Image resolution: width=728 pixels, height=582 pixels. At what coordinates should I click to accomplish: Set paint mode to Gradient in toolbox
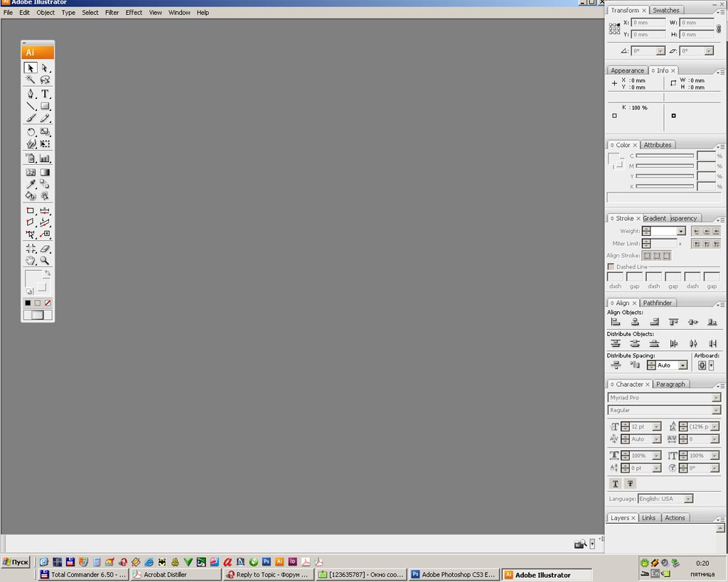pos(38,303)
